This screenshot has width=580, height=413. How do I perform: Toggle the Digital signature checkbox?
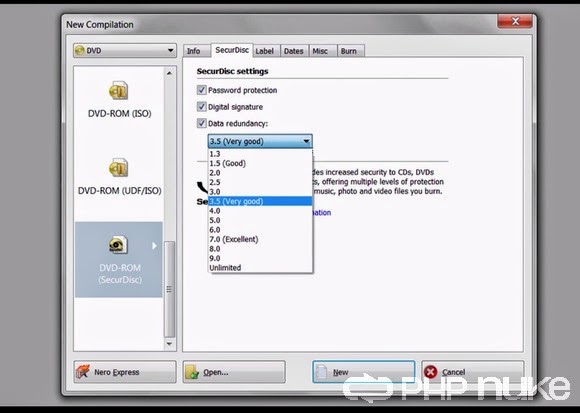pos(202,107)
